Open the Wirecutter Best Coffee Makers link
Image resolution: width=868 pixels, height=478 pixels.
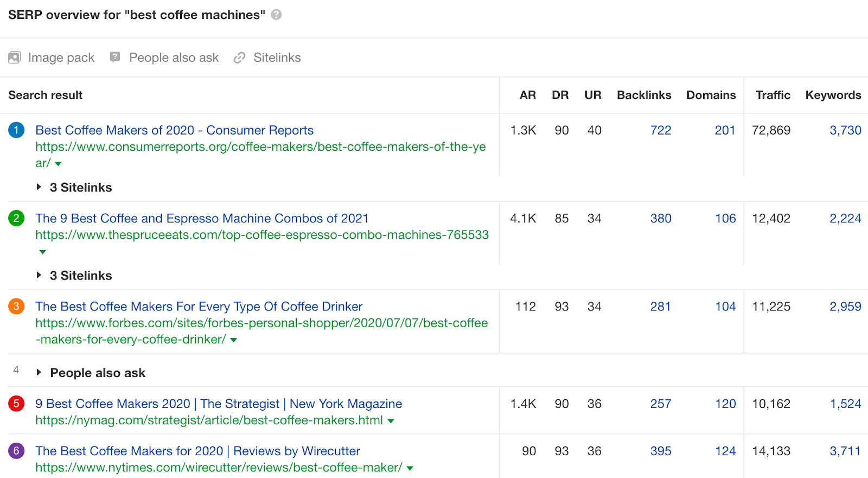(197, 451)
